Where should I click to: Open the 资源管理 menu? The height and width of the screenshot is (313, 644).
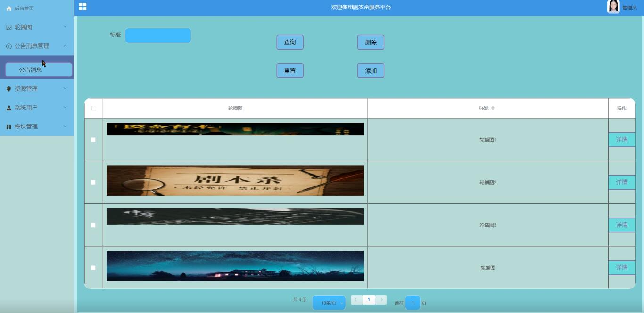37,89
